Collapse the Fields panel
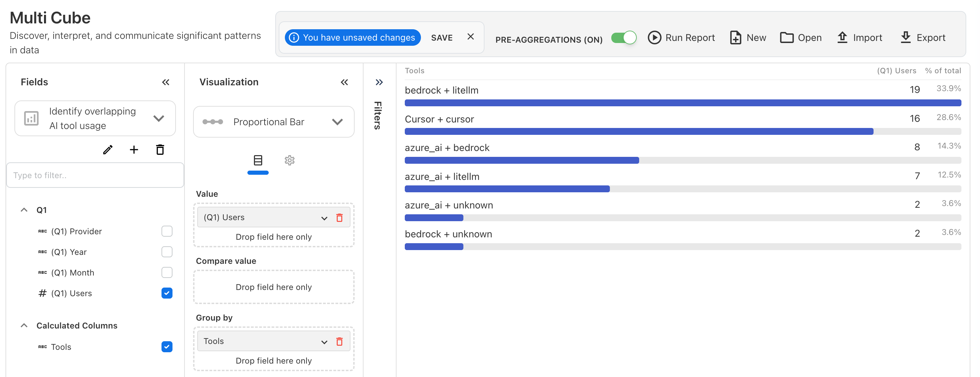The width and height of the screenshot is (980, 377). [166, 82]
